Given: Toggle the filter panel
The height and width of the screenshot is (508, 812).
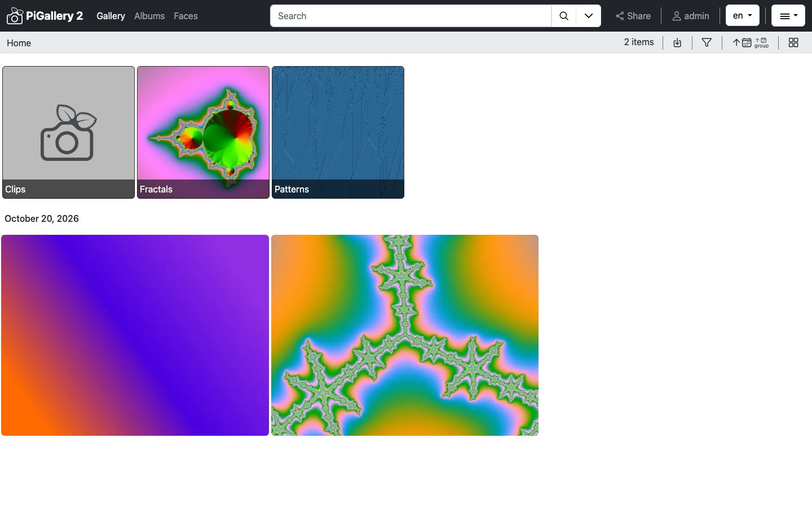Looking at the screenshot, I should (x=707, y=43).
